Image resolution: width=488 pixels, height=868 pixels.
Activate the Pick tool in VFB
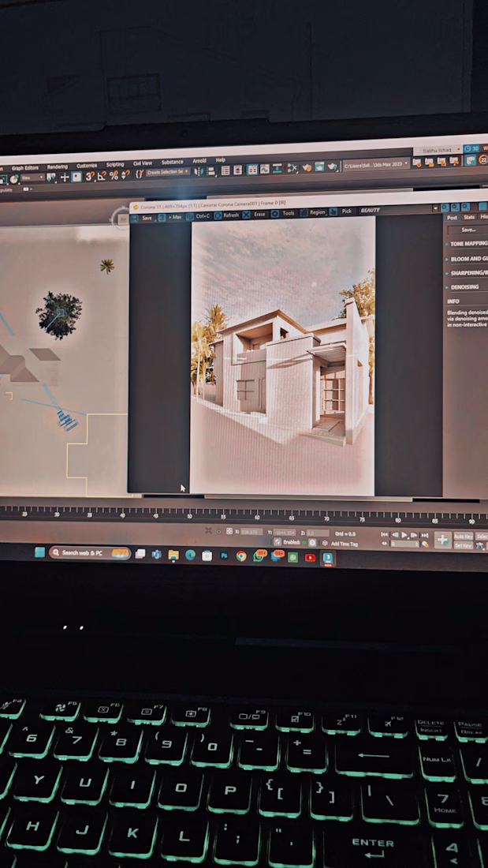(x=341, y=211)
